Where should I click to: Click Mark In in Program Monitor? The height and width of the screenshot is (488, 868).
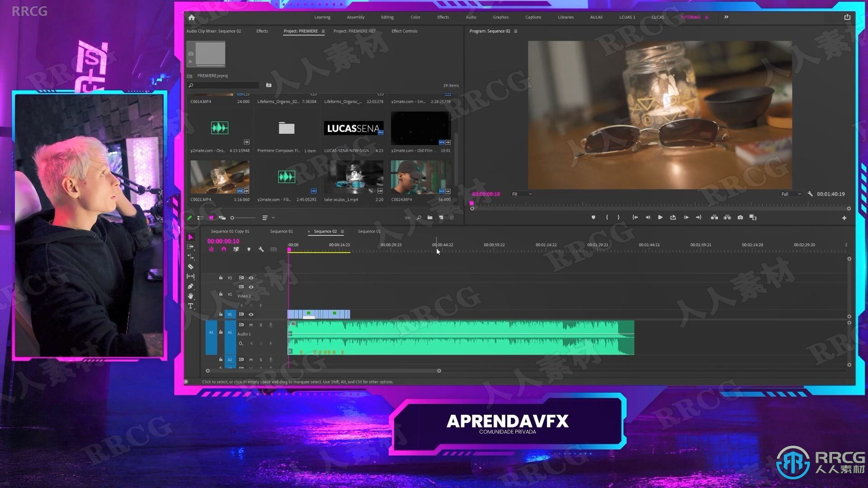607,217
